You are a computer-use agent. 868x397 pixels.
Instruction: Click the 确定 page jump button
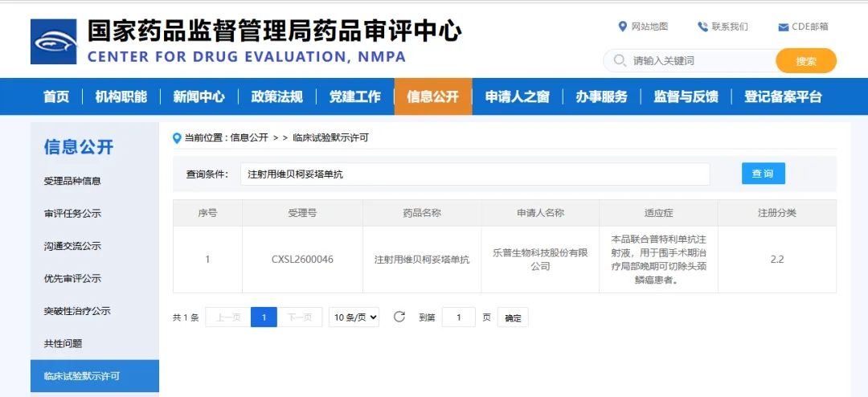(x=513, y=317)
